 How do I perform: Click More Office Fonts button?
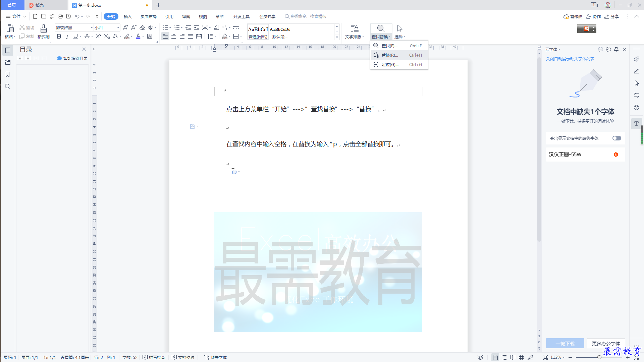point(606,343)
